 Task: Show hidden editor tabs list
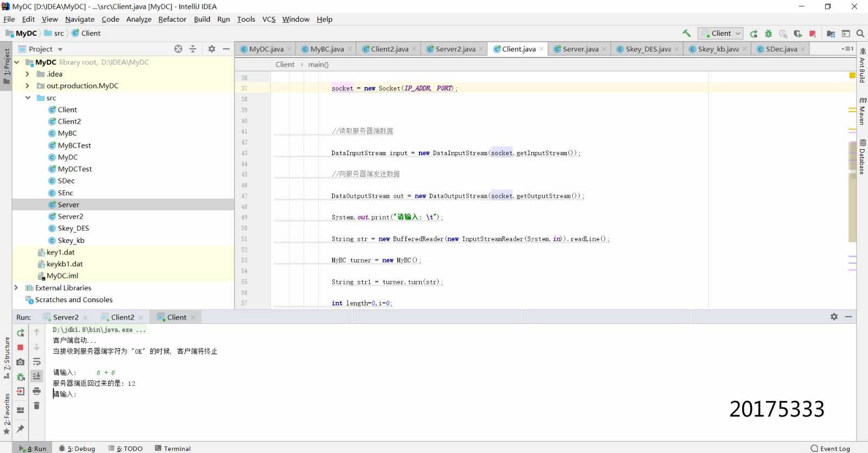(x=848, y=49)
